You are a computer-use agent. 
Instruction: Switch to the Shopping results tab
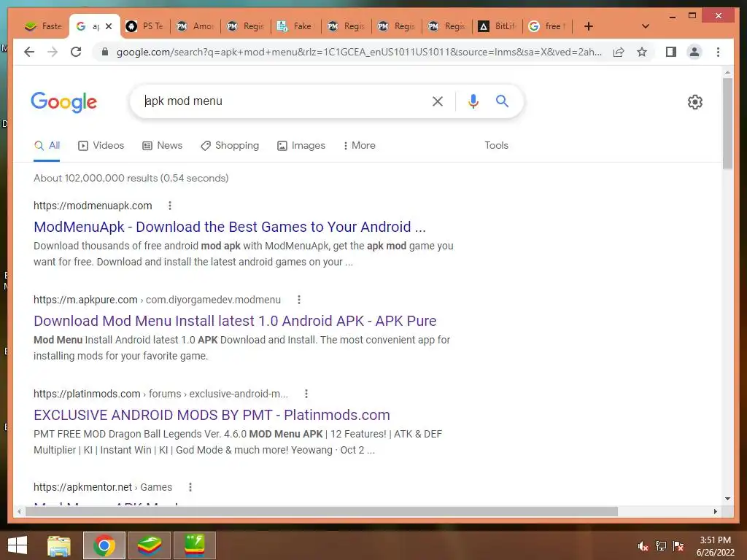(230, 145)
